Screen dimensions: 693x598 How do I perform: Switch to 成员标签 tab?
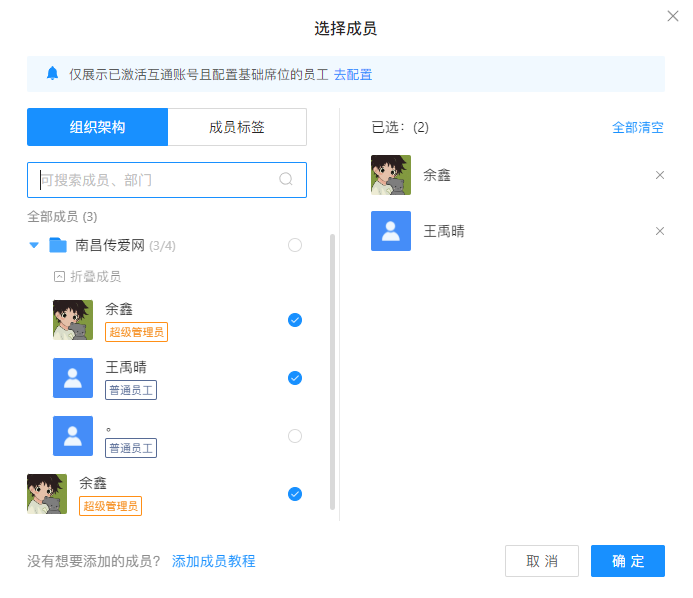tap(237, 127)
